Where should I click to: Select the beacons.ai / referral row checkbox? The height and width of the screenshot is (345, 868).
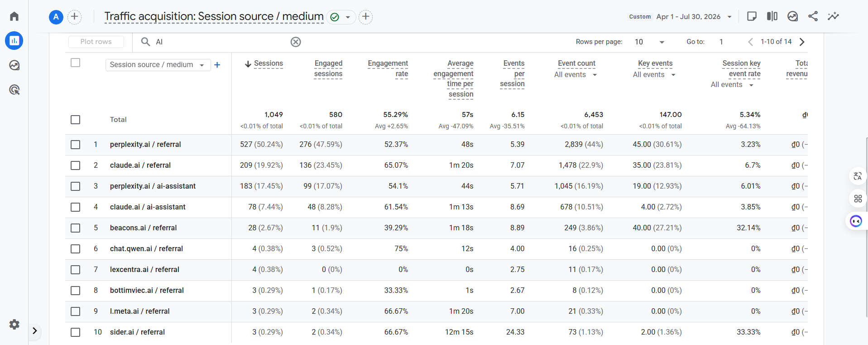(76, 228)
